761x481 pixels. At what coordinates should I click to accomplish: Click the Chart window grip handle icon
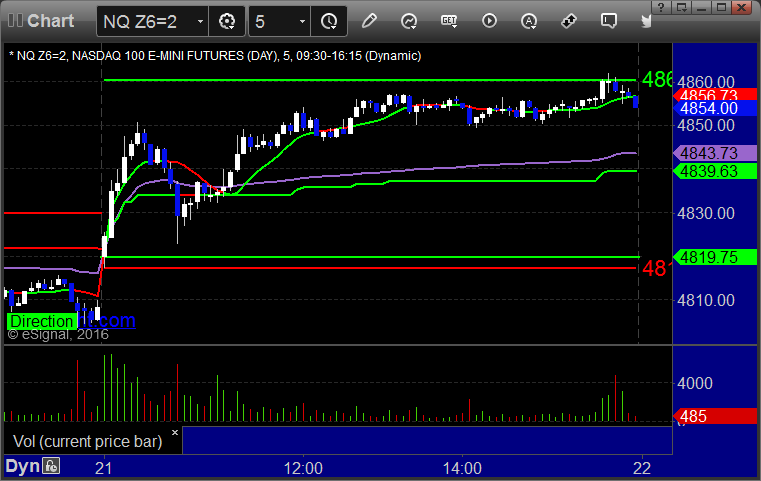coord(15,20)
